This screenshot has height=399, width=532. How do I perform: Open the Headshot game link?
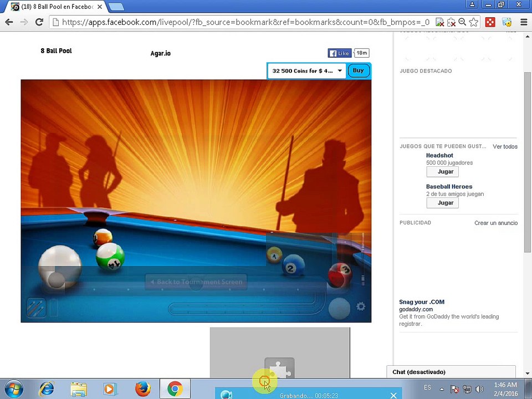[439, 155]
